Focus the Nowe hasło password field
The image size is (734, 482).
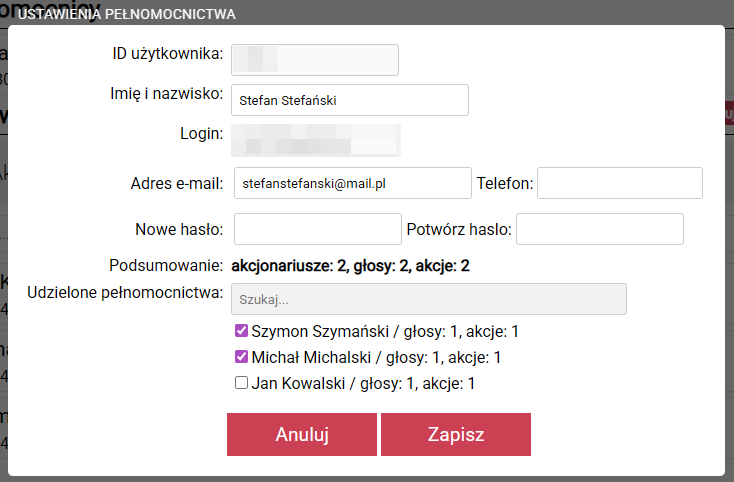click(x=317, y=229)
